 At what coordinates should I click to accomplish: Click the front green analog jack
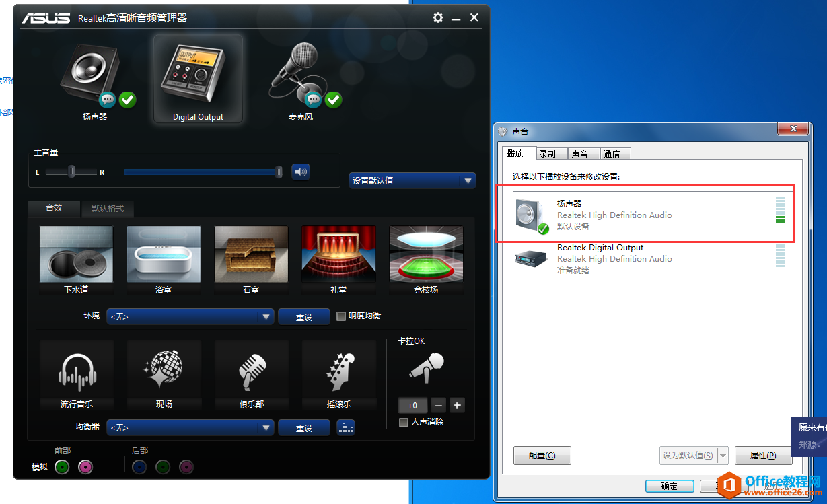click(x=62, y=466)
